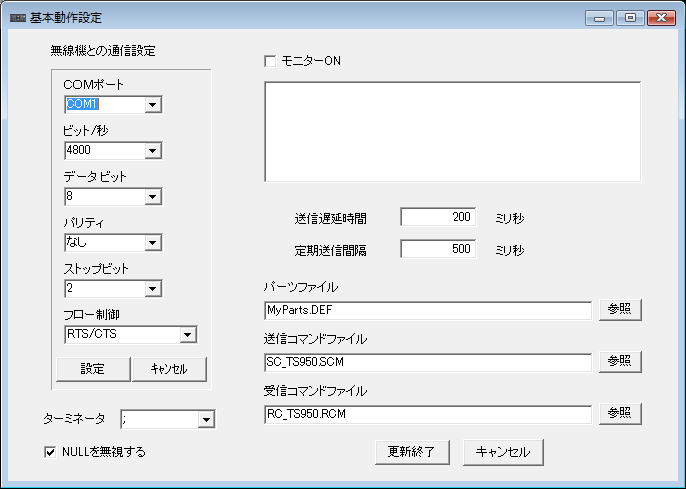Open the ターミネータ dropdown
686x489 pixels.
(206, 420)
